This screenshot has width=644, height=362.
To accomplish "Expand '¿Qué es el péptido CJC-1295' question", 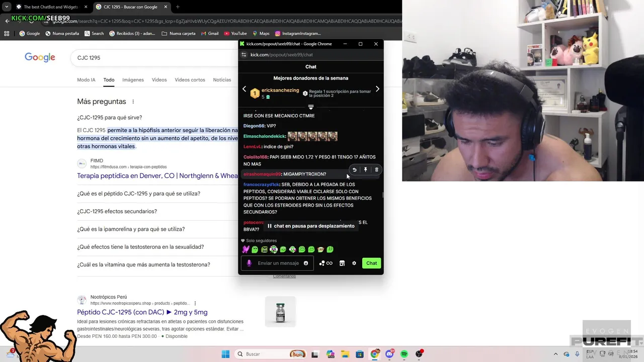I will tap(157, 194).
